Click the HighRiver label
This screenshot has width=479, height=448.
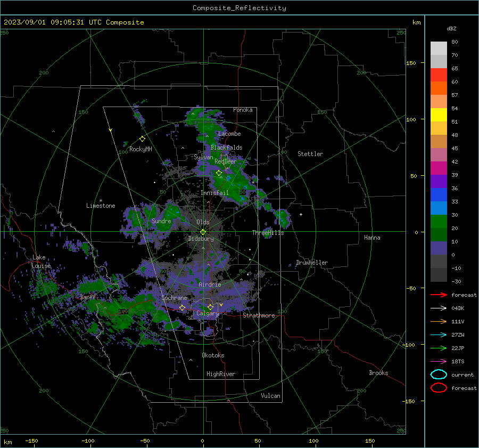[221, 374]
